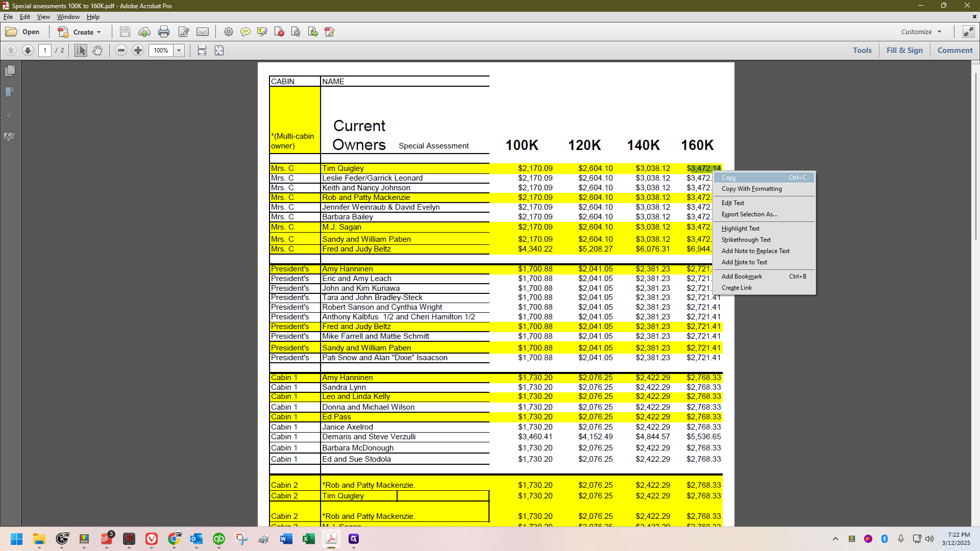The height and width of the screenshot is (551, 980).
Task: Show the Signatures side panel
Action: click(10, 137)
